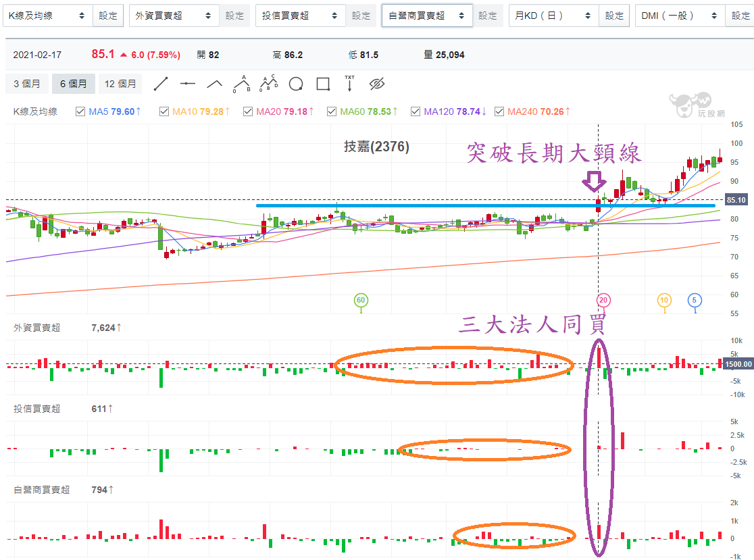Toggle the MA20 moving average checkbox

pos(248,111)
